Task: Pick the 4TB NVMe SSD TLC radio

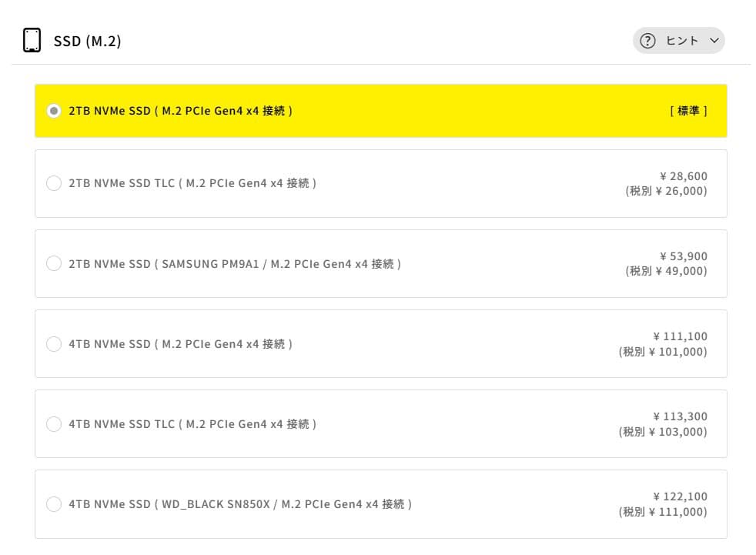Action: click(x=54, y=423)
